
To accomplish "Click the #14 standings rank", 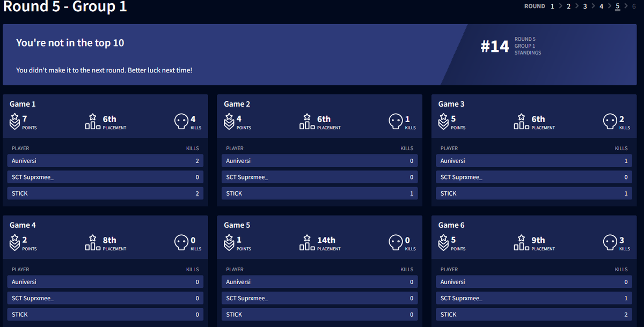I will tap(495, 47).
